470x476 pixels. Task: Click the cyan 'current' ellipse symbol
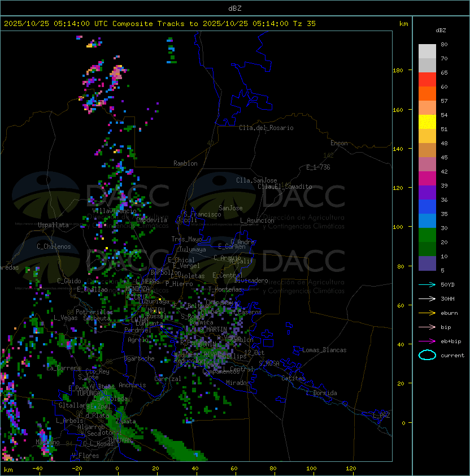[x=427, y=355]
